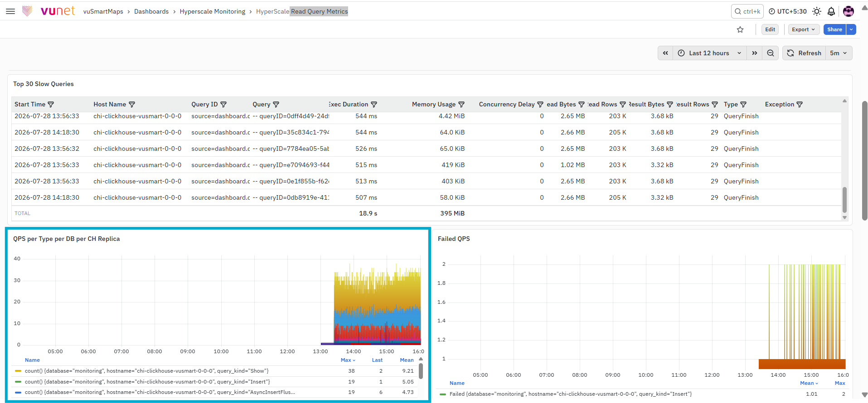Expand the Share button arrow options
This screenshot has width=868, height=403.
click(851, 29)
